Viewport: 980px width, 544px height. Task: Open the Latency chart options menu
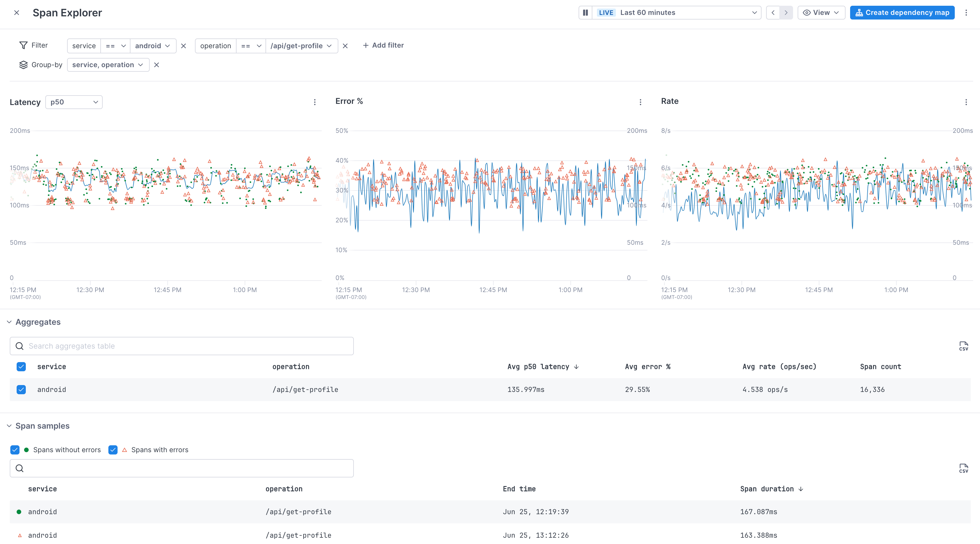point(315,102)
